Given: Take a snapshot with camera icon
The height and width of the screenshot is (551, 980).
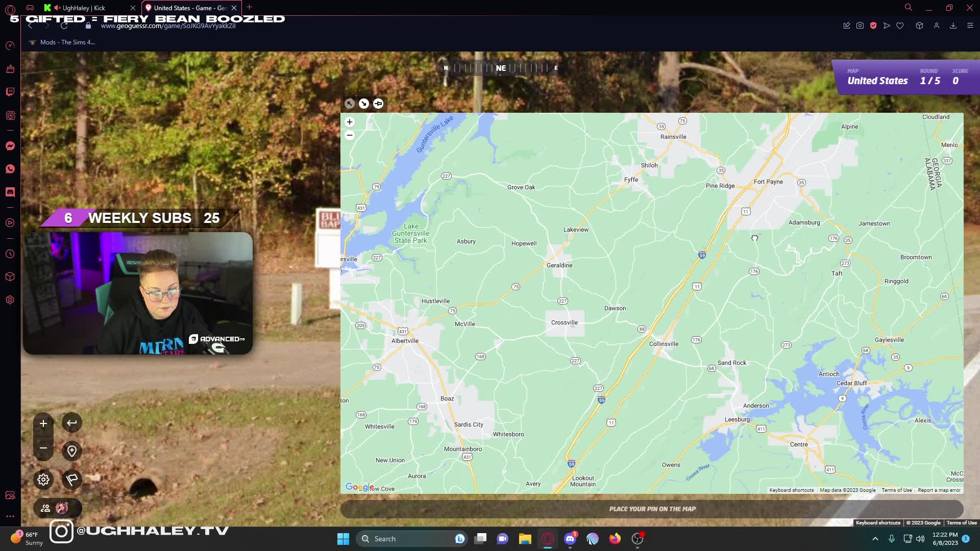Looking at the screenshot, I should [x=860, y=26].
